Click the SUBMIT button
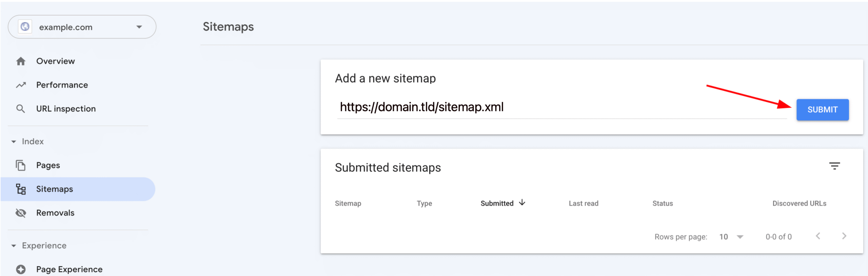Image resolution: width=868 pixels, height=276 pixels. click(822, 109)
